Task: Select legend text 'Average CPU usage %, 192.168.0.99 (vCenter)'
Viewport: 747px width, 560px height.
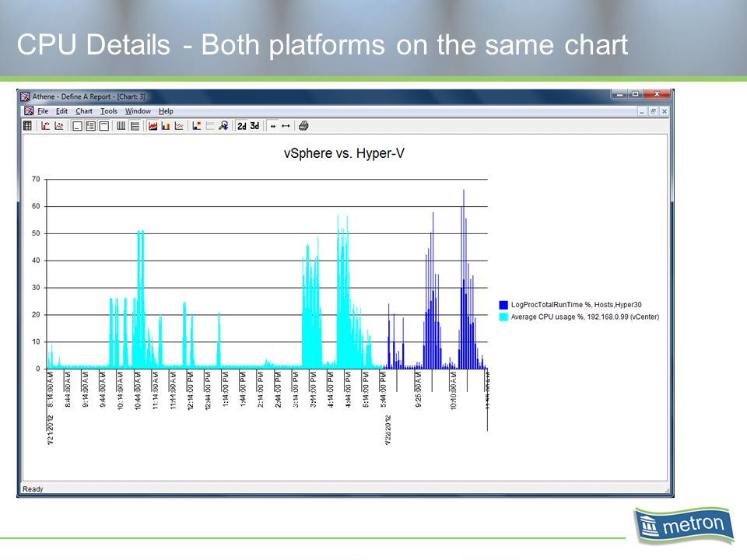Action: [x=585, y=317]
